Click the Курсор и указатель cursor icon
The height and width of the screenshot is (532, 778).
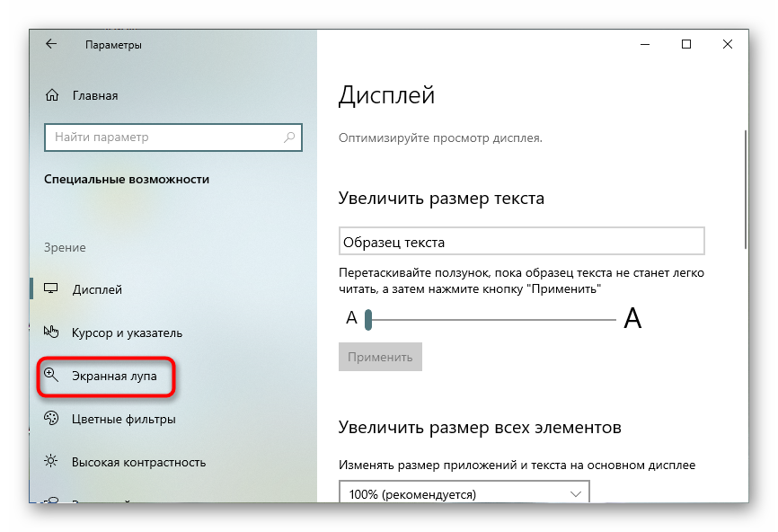(x=51, y=332)
